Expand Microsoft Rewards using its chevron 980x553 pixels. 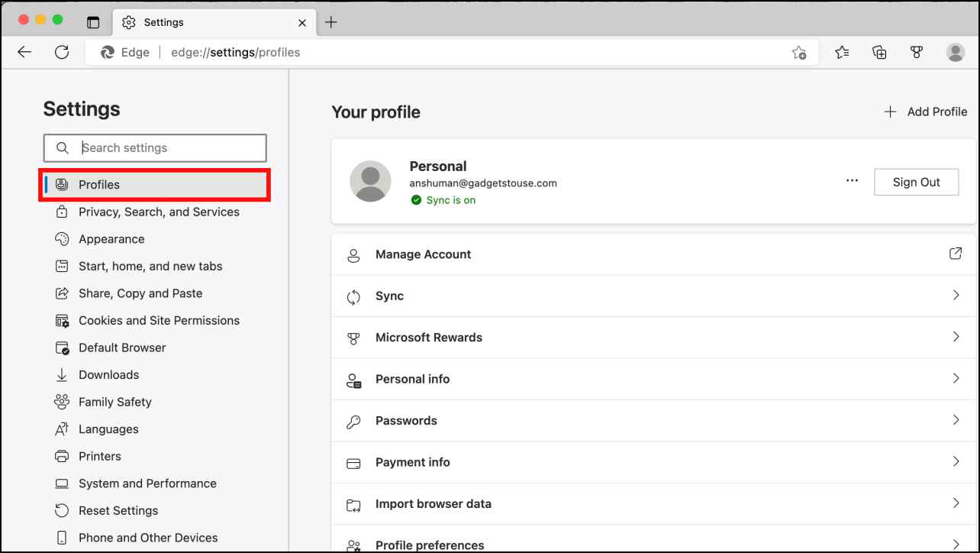(x=956, y=337)
